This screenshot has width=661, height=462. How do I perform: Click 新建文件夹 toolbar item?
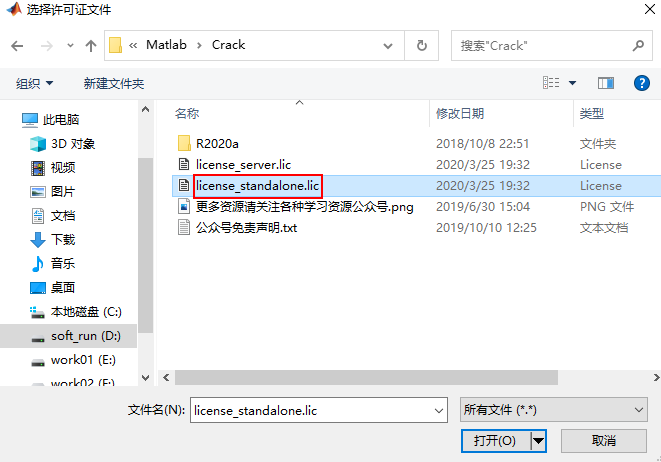point(114,83)
